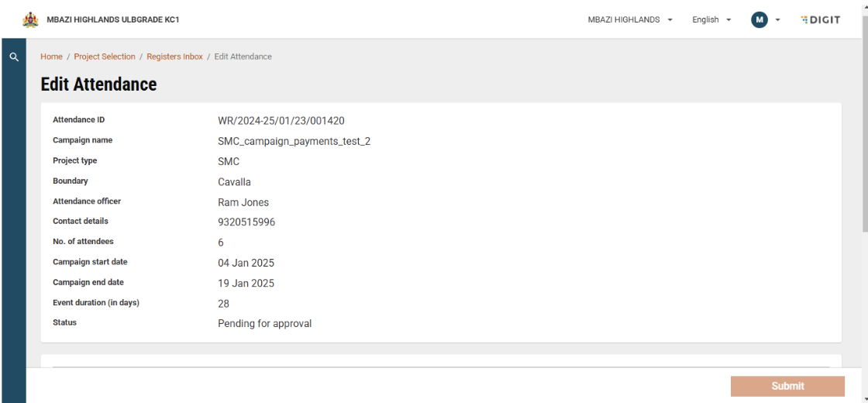Go to Home breadcrumb
868x403 pixels.
(x=51, y=57)
